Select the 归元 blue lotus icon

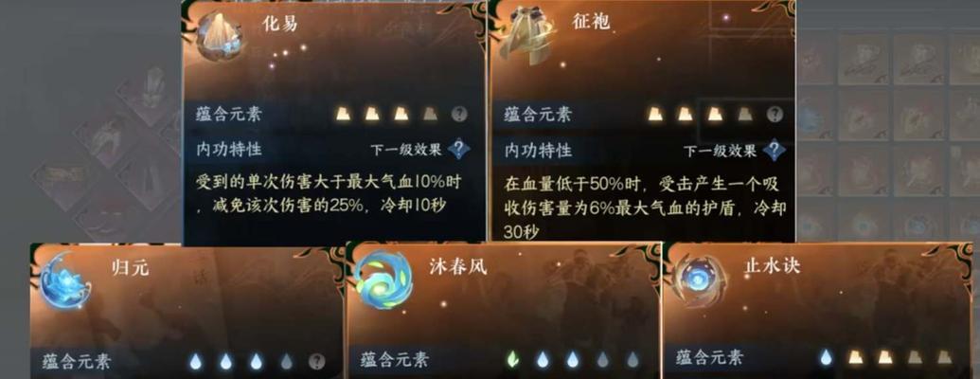(x=64, y=281)
